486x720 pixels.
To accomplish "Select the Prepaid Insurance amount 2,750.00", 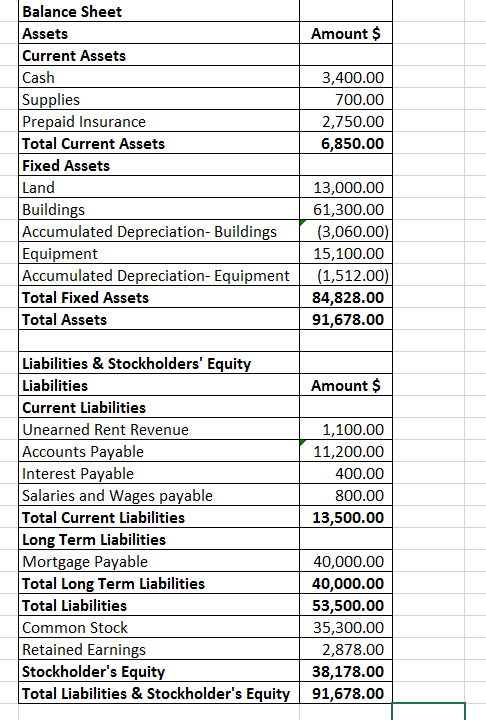I will 346,121.
